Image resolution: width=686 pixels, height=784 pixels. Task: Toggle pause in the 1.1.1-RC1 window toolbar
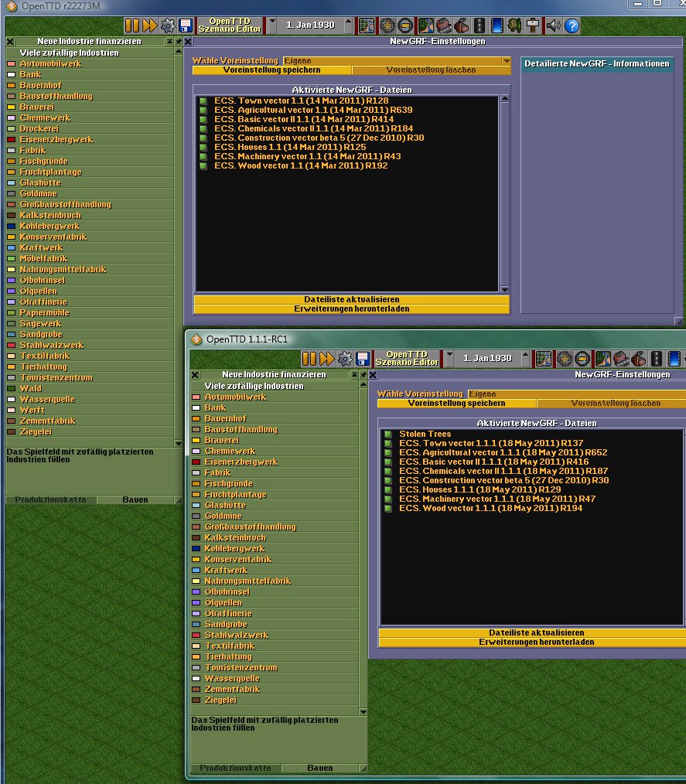pyautogui.click(x=309, y=359)
